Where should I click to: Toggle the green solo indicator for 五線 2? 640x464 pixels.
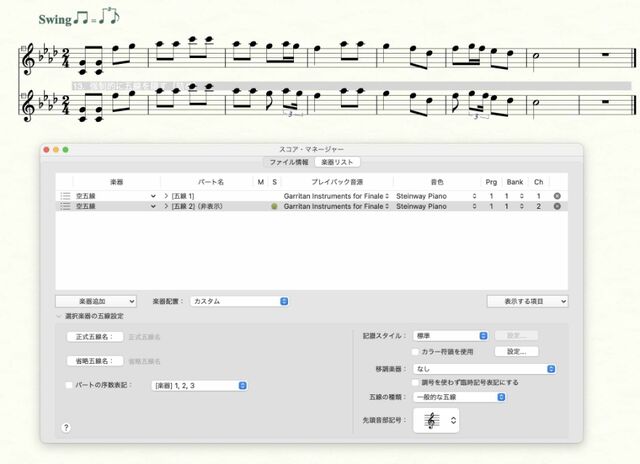click(274, 206)
